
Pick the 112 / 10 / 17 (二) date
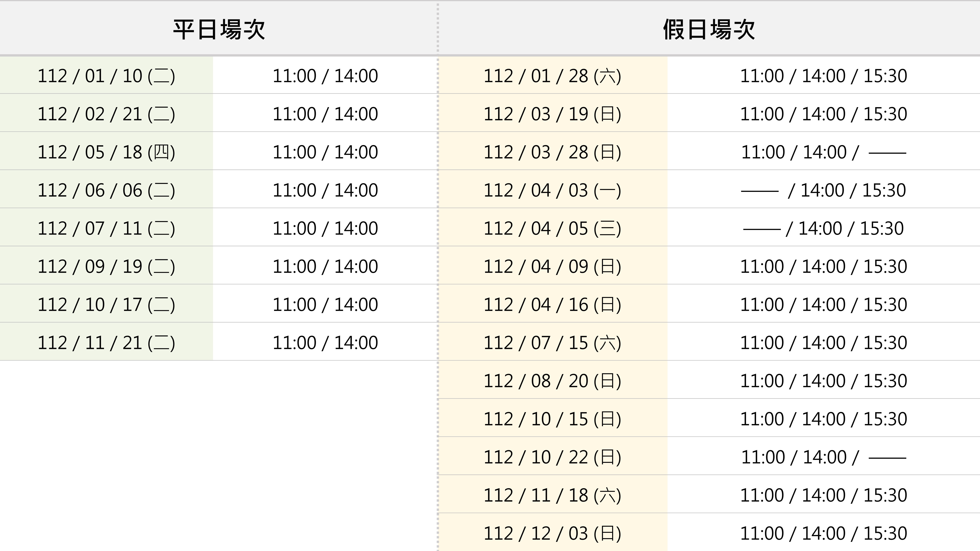[106, 304]
